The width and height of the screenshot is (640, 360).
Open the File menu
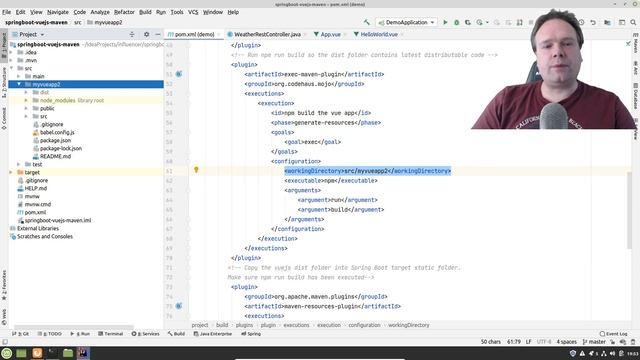7,12
